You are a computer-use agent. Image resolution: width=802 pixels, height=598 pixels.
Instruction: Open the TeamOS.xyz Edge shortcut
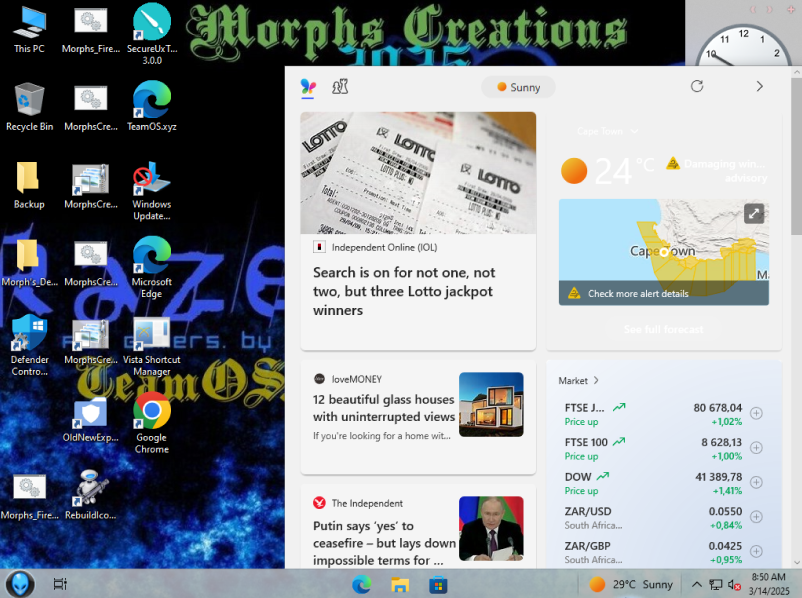click(x=152, y=107)
